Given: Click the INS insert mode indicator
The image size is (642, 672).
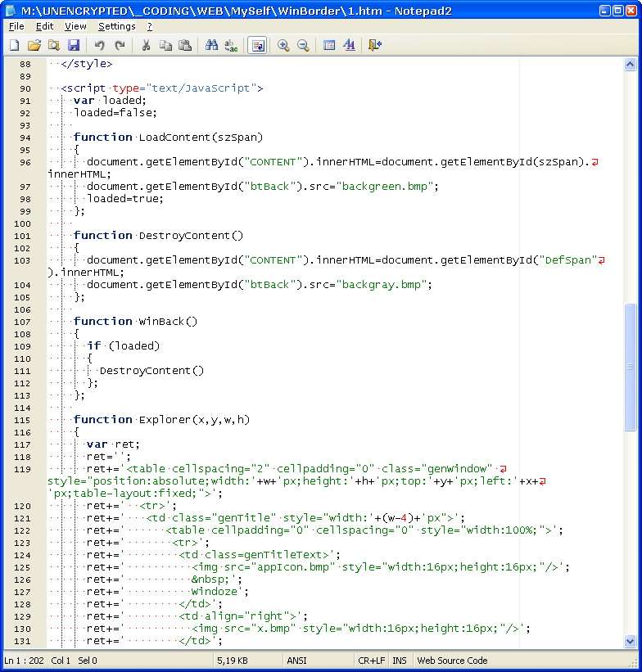Looking at the screenshot, I should (400, 661).
